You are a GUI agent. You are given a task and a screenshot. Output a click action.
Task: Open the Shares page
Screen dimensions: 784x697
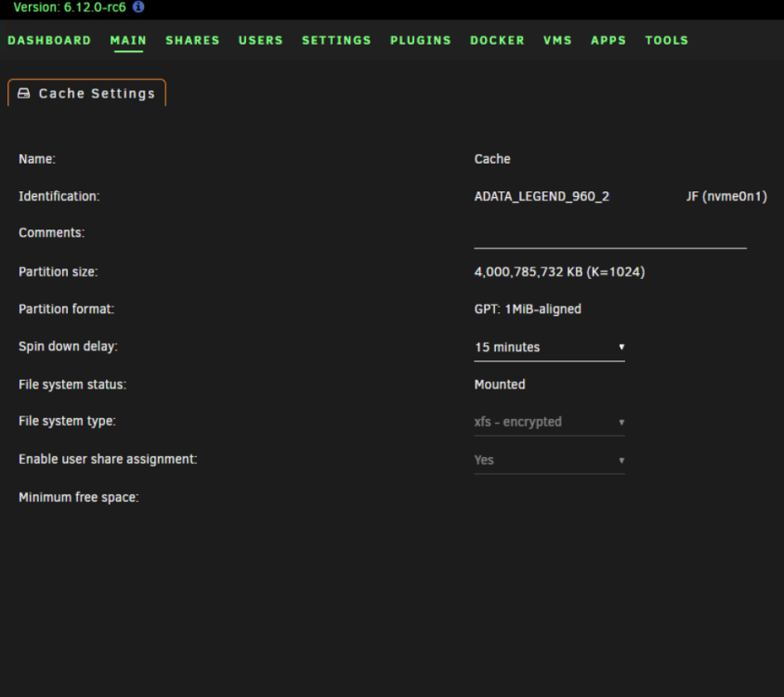pos(192,41)
